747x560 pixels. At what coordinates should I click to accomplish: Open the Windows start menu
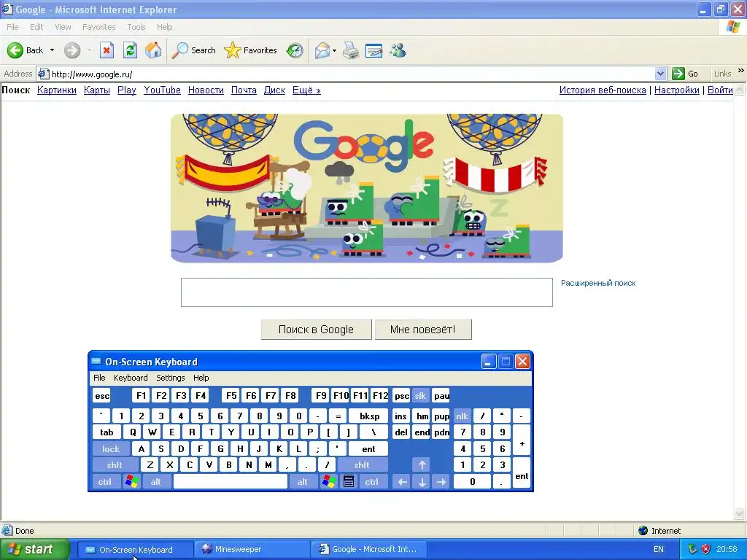click(35, 549)
